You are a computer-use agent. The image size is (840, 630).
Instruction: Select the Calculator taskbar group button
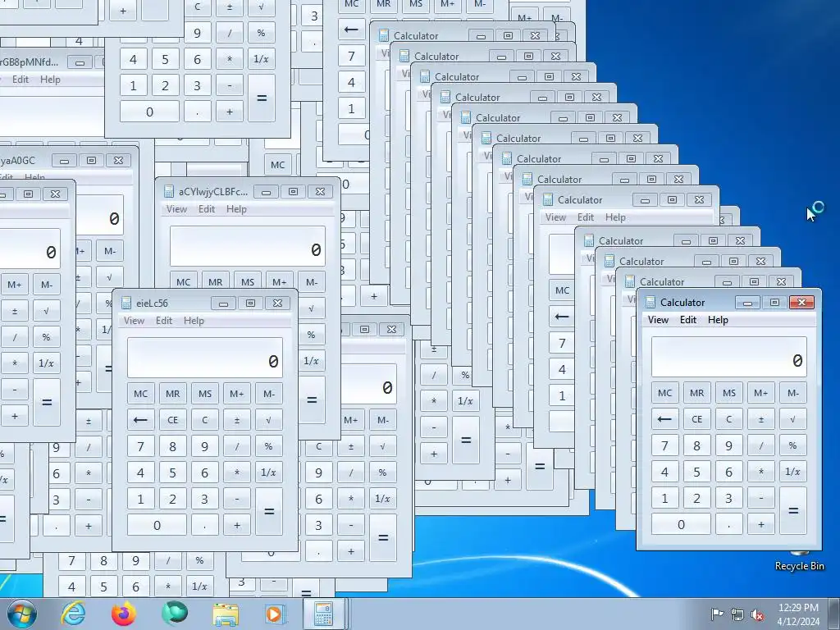tap(325, 614)
